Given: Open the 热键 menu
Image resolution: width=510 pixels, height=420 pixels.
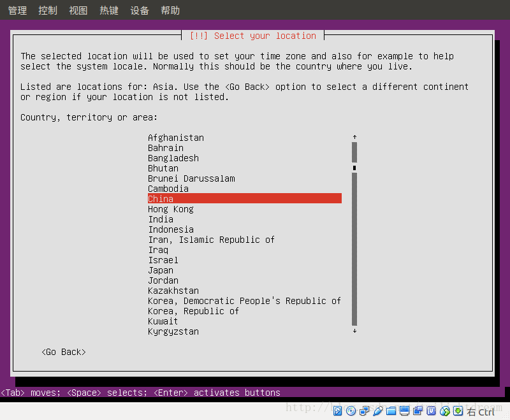Looking at the screenshot, I should pyautogui.click(x=108, y=10).
